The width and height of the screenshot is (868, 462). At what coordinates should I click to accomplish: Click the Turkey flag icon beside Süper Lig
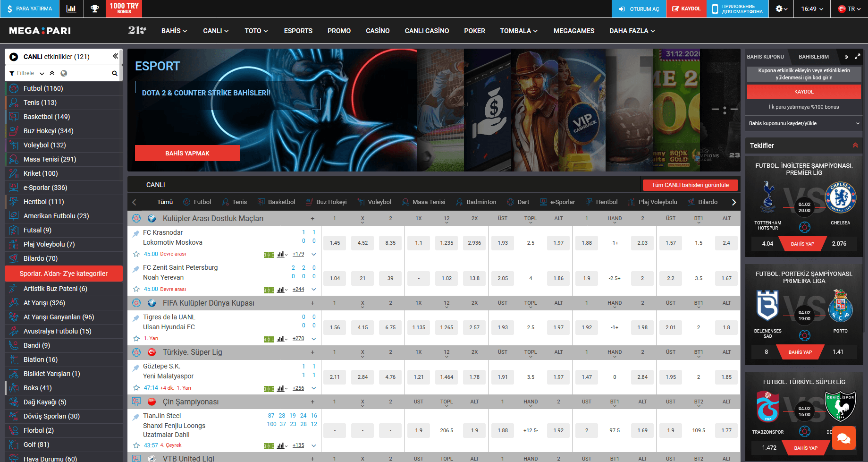point(152,352)
